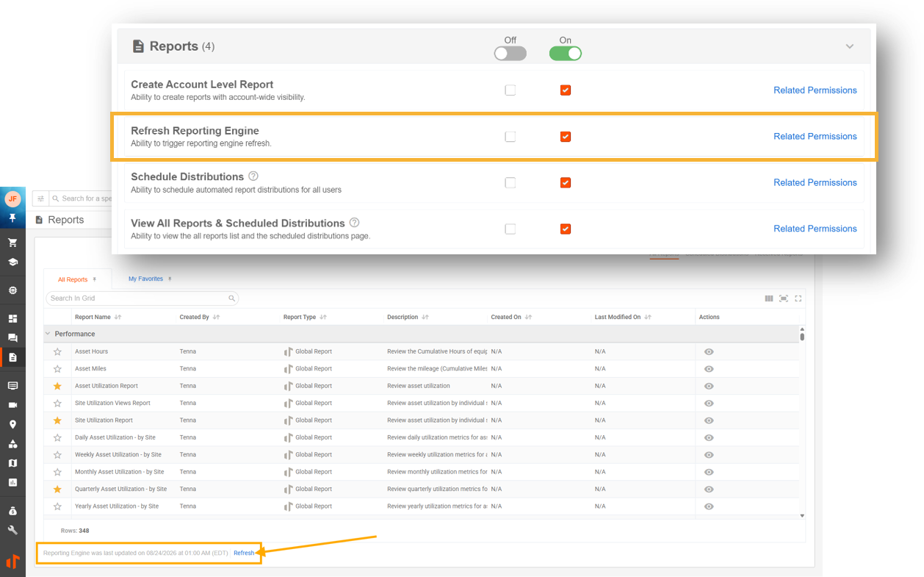Viewport: 924px width, 577px height.
Task: Uncheck On box for Schedule Distributions
Action: coord(566,183)
